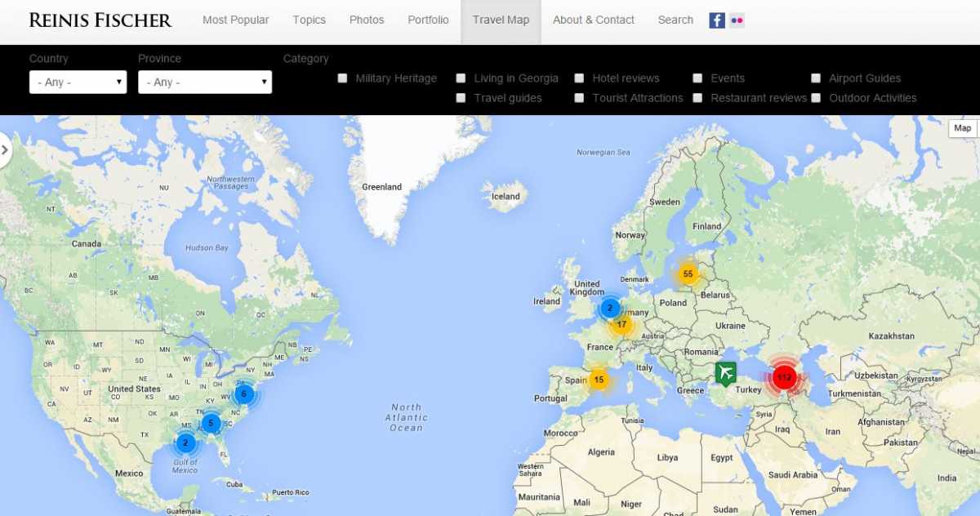The image size is (980, 516).
Task: Click the blue 6 cluster marker
Action: (x=243, y=394)
